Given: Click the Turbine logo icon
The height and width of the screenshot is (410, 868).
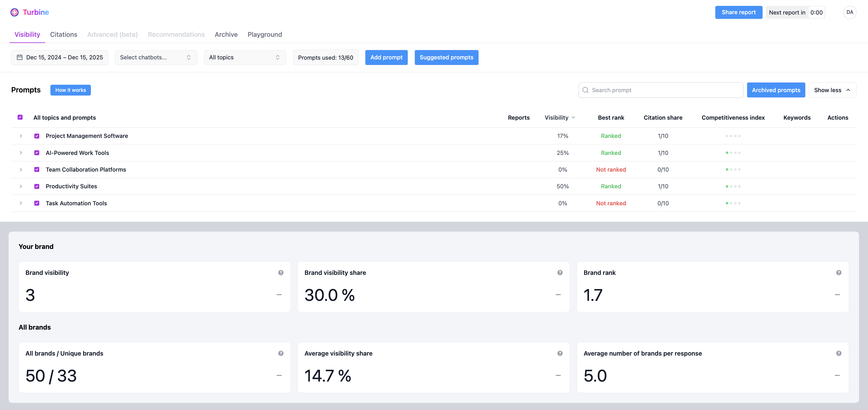Looking at the screenshot, I should click(15, 12).
